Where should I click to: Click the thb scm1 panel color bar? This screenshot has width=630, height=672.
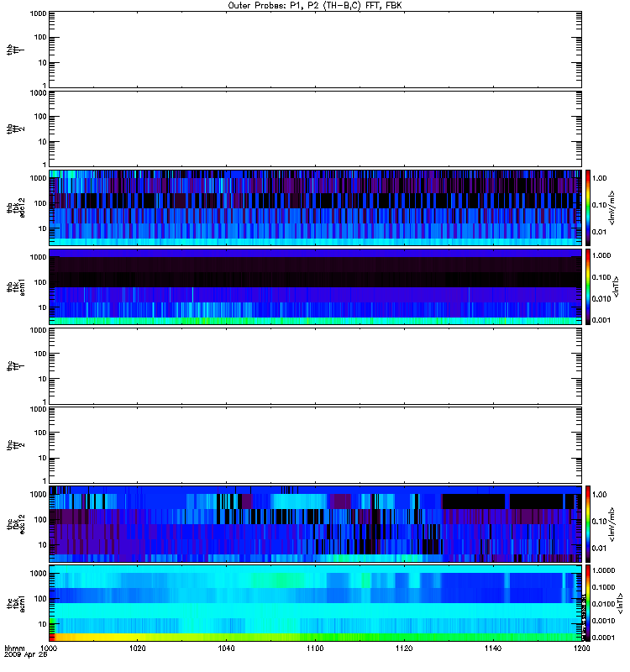point(588,286)
